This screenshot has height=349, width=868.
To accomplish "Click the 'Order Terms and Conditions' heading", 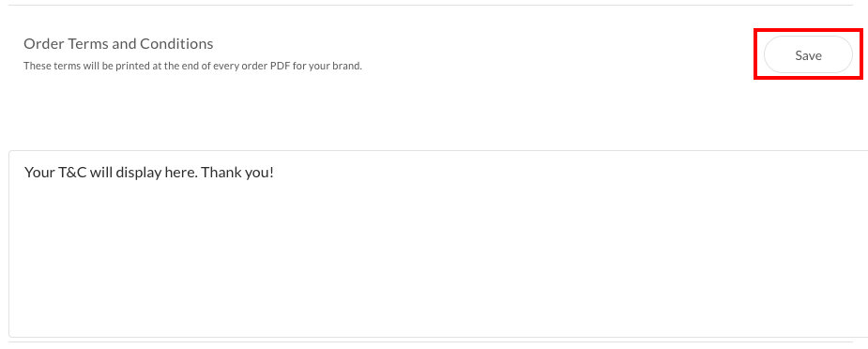I will 118,44.
